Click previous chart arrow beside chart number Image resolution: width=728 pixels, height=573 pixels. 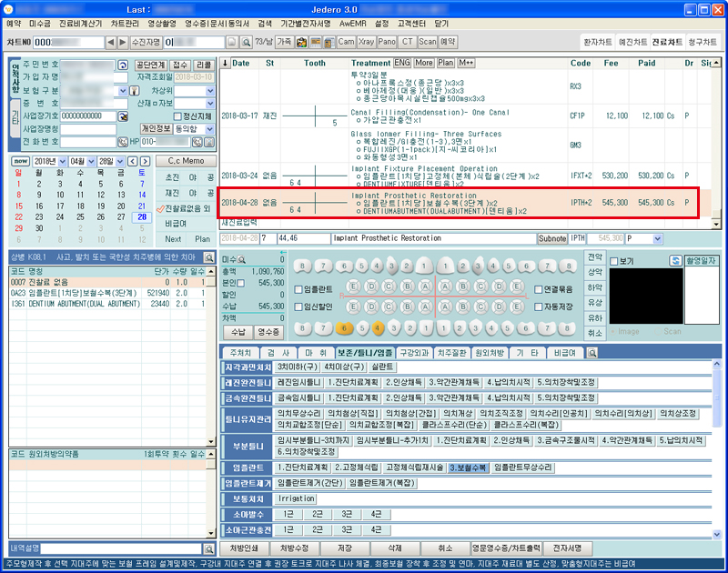[x=111, y=43]
